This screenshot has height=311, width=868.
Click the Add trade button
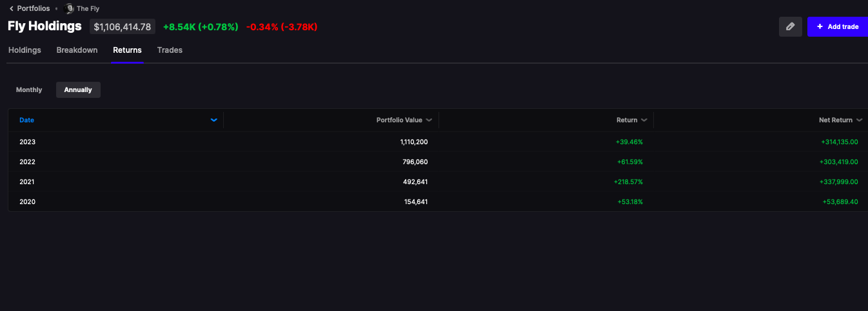coord(838,26)
